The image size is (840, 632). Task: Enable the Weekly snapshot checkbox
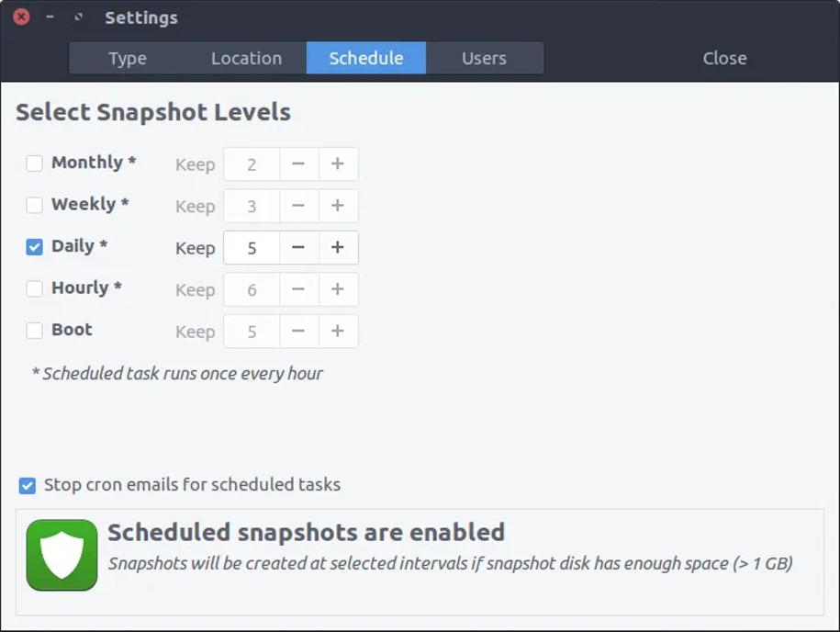pos(34,205)
